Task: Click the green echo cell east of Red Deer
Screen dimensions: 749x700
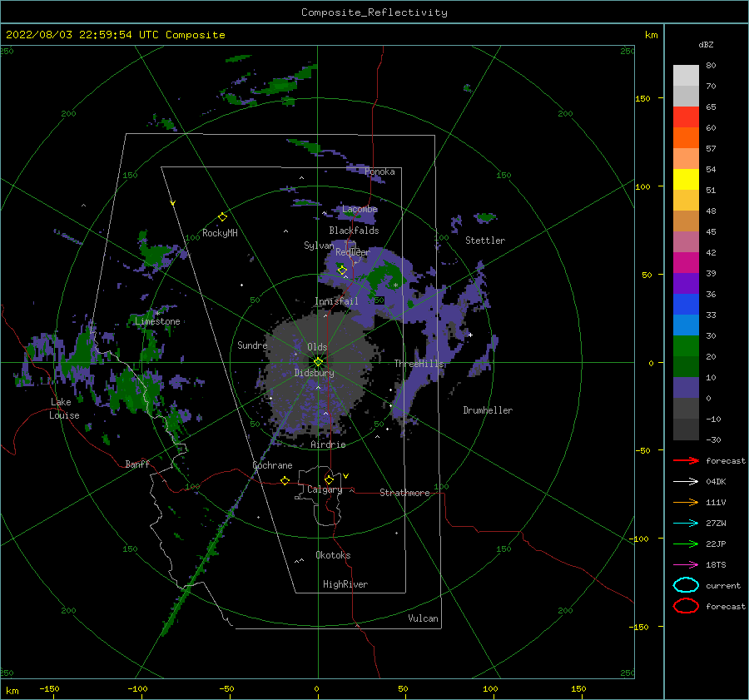Action: [x=385, y=277]
